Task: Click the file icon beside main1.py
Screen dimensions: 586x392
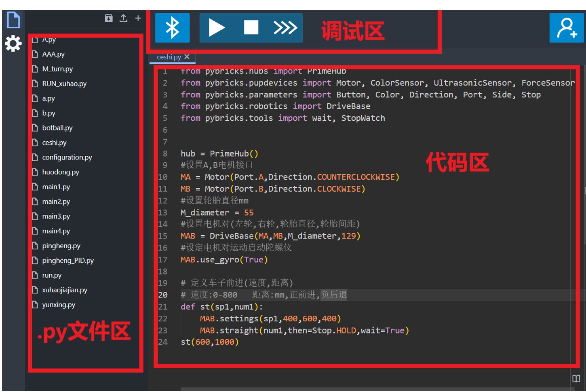Action: point(35,187)
